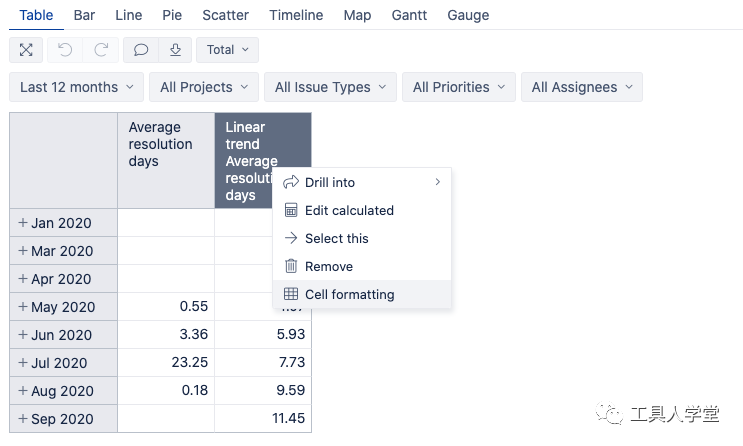Switch to the Pie chart tab
This screenshot has height=446, width=743.
(172, 15)
